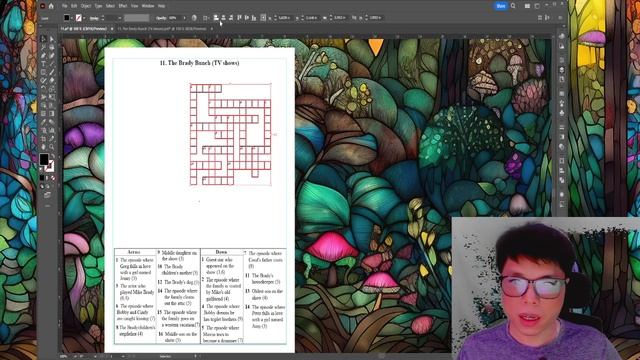Screen dimensions: 640x360
Task: Open the File menu
Action: [64, 6]
